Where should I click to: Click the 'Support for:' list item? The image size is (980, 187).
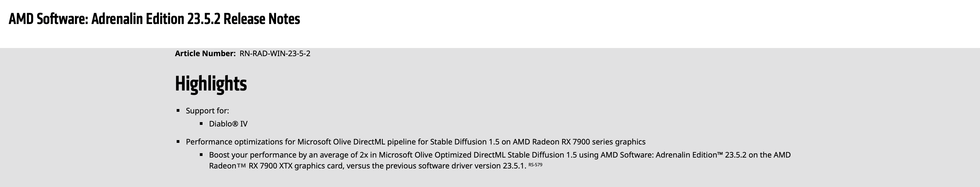pyautogui.click(x=207, y=111)
